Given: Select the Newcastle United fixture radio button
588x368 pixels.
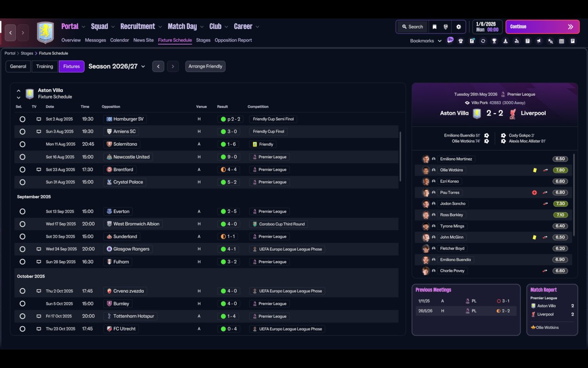Looking at the screenshot, I should click(x=23, y=157).
